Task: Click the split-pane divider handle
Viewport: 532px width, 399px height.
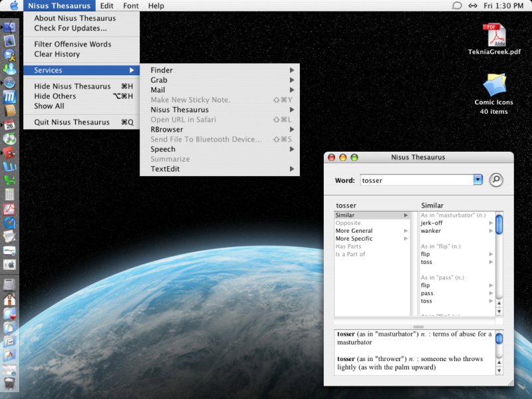Action: point(418,327)
